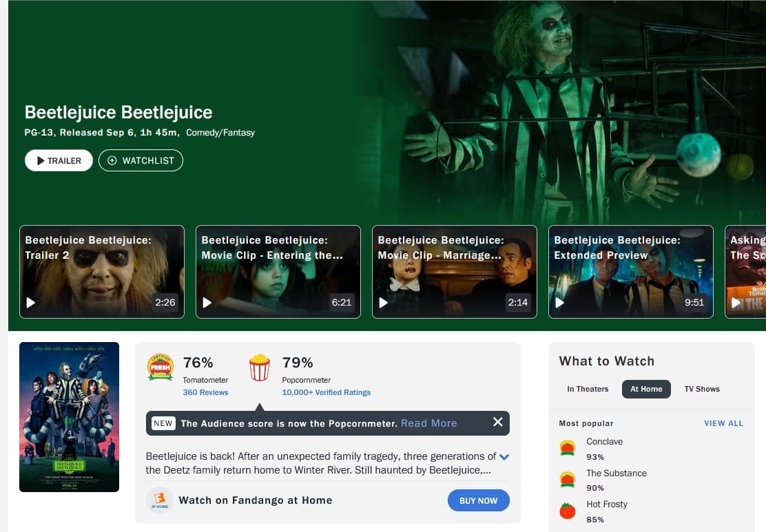The width and height of the screenshot is (766, 532).
Task: Click View All in Most popular
Action: pos(723,423)
